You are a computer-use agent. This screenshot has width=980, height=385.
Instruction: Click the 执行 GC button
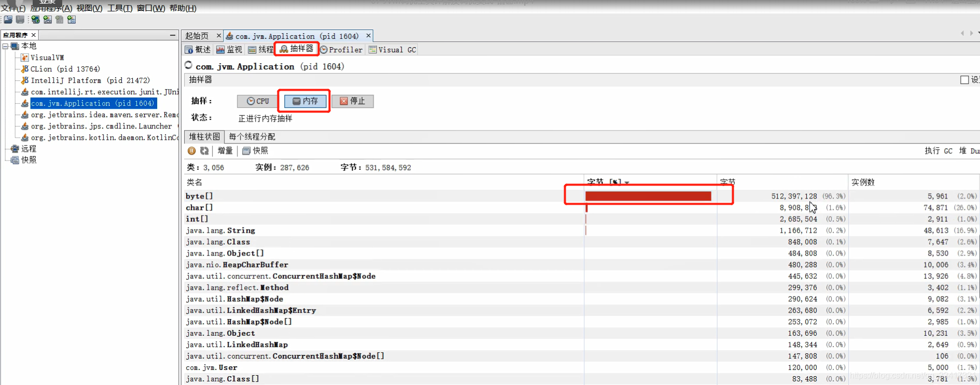pos(938,151)
